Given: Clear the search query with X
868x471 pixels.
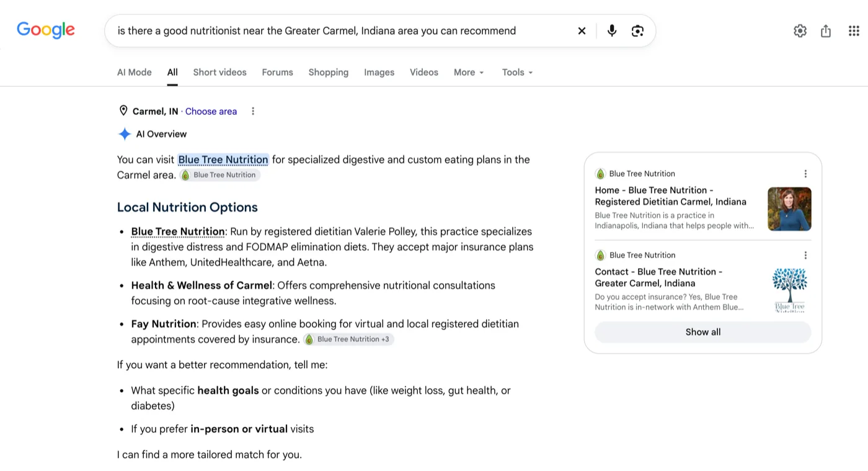Looking at the screenshot, I should pyautogui.click(x=582, y=31).
